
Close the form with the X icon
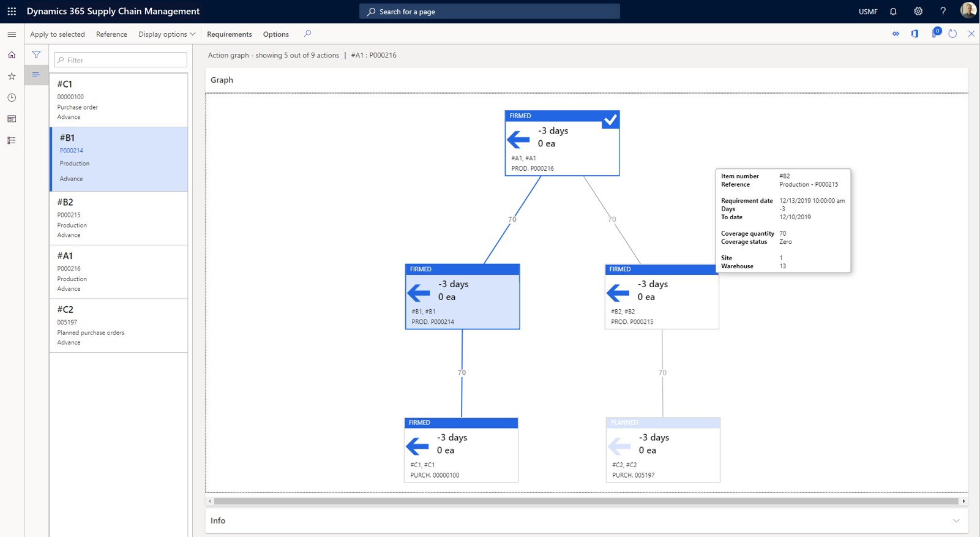[971, 34]
